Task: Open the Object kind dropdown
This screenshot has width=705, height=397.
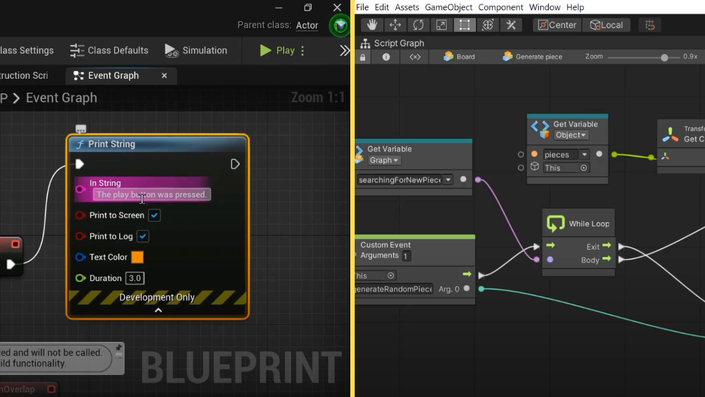Action: [x=570, y=135]
